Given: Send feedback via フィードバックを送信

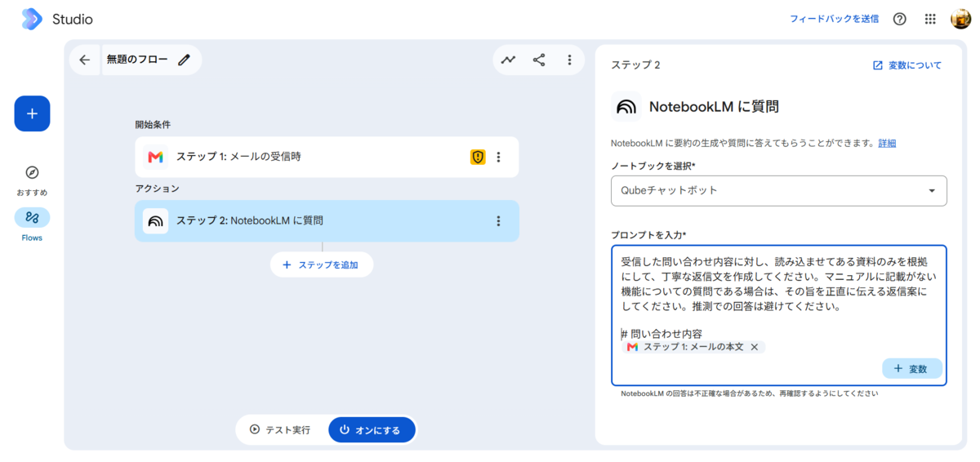Looking at the screenshot, I should click(x=834, y=19).
